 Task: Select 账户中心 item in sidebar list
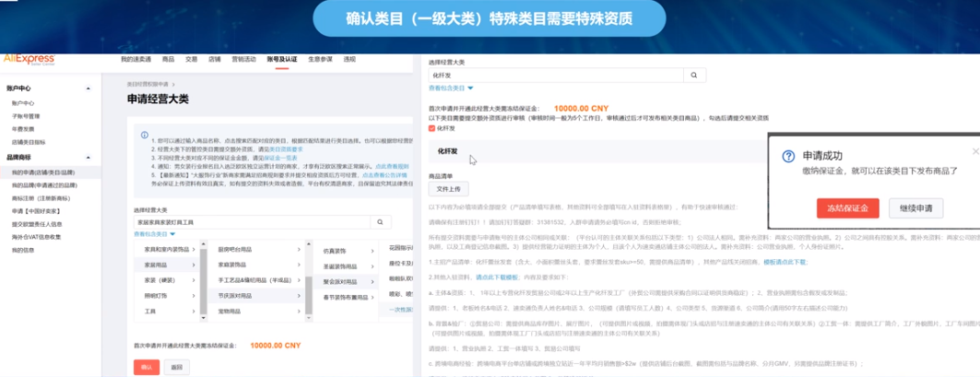point(22,103)
